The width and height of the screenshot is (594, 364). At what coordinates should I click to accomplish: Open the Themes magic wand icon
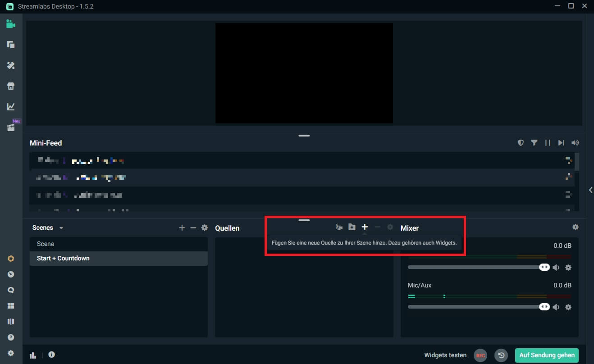click(x=11, y=65)
